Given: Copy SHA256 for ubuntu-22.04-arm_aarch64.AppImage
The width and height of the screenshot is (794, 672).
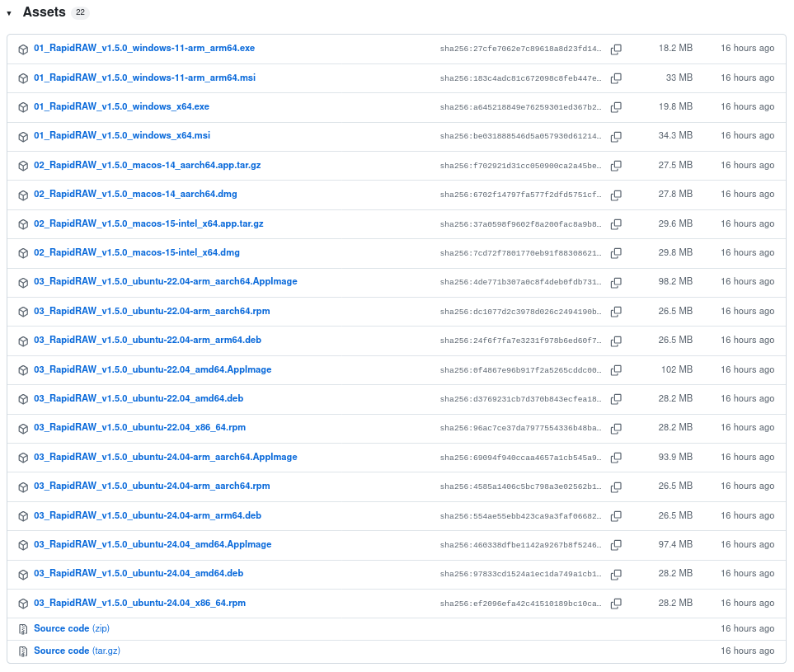Looking at the screenshot, I should 616,283.
